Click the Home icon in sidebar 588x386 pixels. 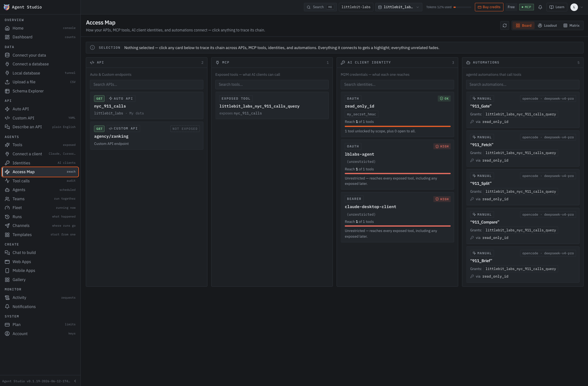coord(7,28)
